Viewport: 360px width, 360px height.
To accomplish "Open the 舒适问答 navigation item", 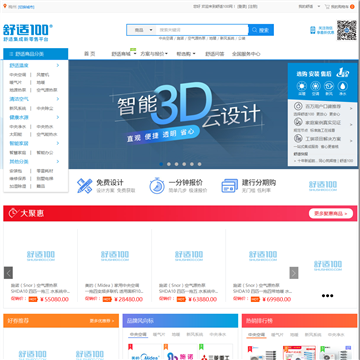I will [214, 54].
